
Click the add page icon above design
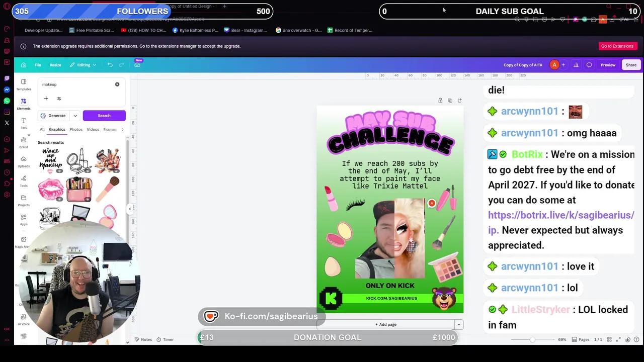click(x=459, y=101)
